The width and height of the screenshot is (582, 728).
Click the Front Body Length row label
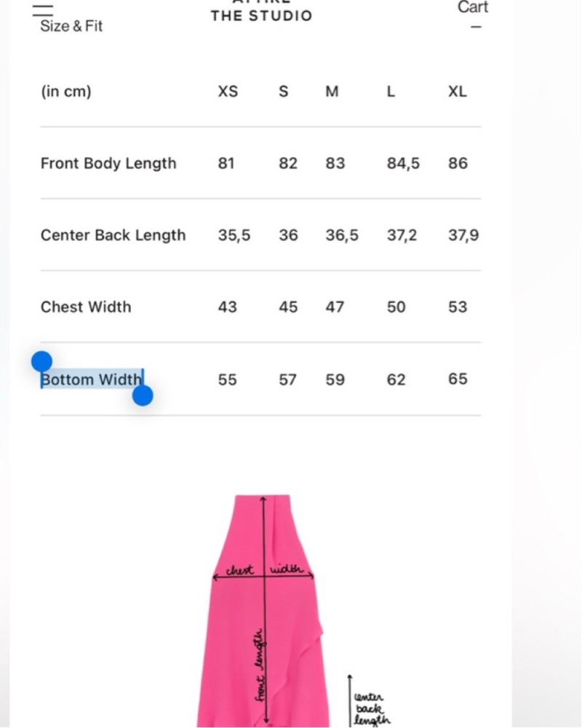[x=108, y=163]
